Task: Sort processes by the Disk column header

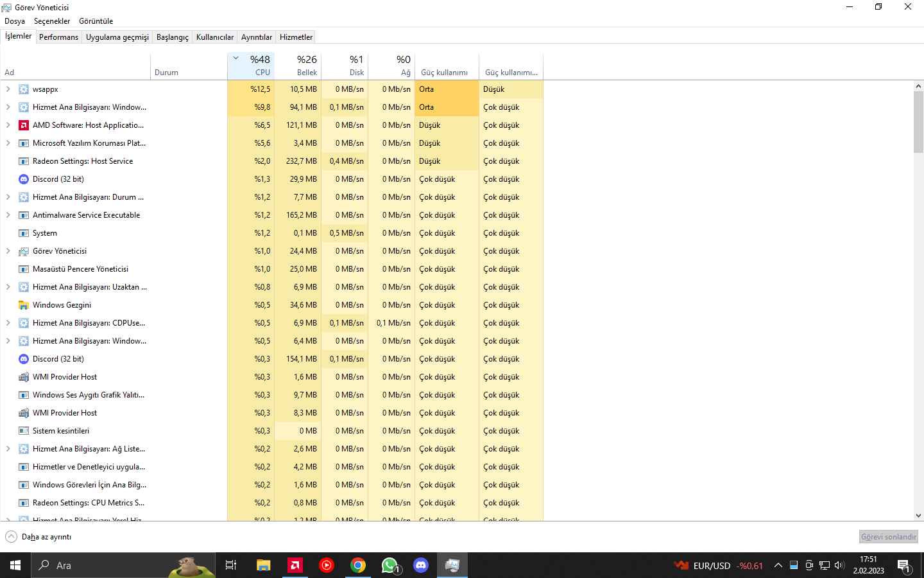Action: coord(345,66)
